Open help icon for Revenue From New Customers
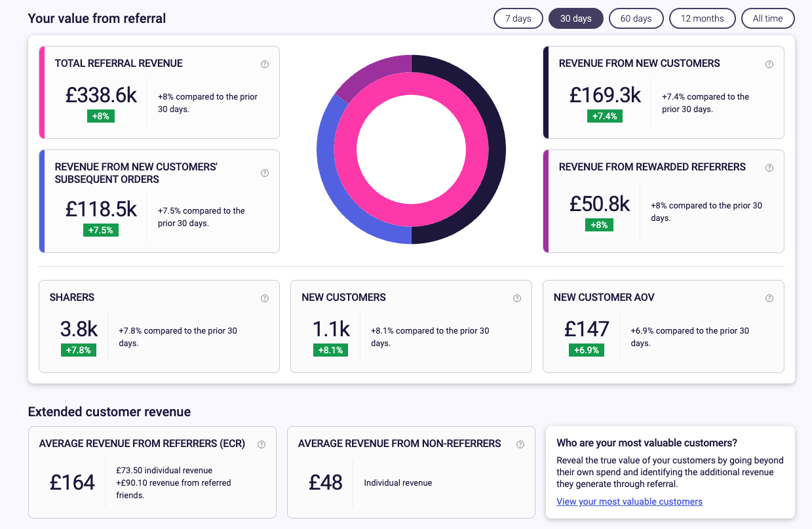 (769, 64)
